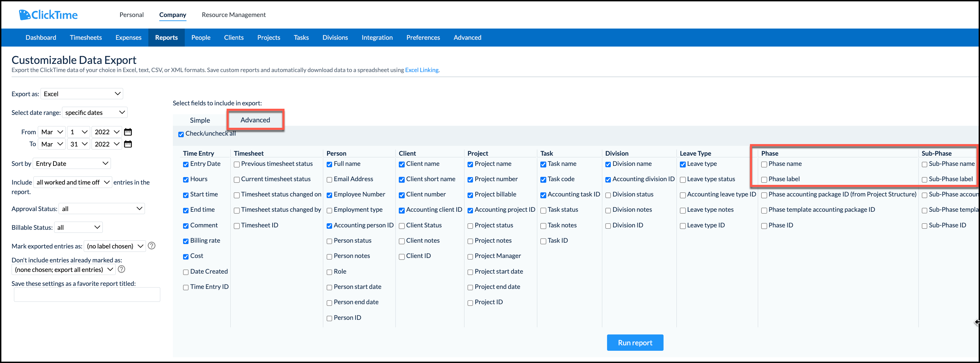Open the To day dropdown
This screenshot has height=363, width=980.
click(x=79, y=144)
